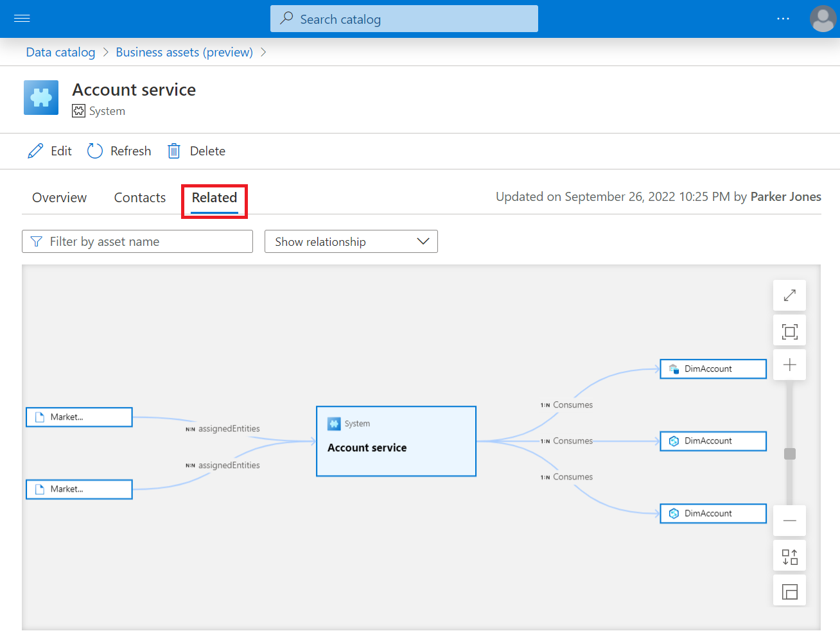Expand the Show relationship dropdown
The width and height of the screenshot is (840, 640).
(x=351, y=241)
